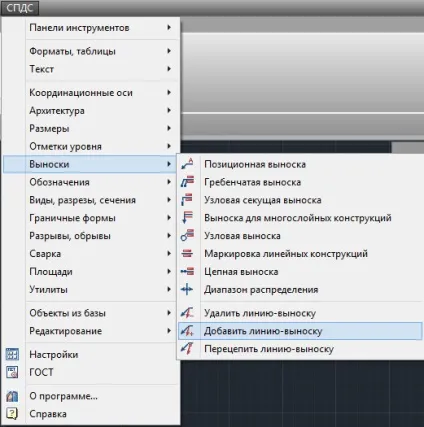This screenshot has width=424, height=427.
Task: Open the Разрывы, обрывы entry
Action: click(89, 236)
